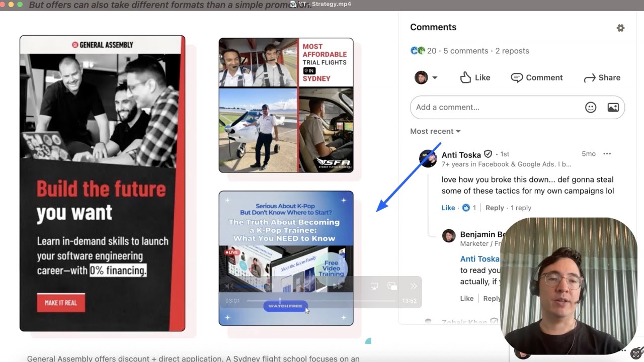Viewport: 644px width, 362px height.
Task: Click the 03:01 elapsed time label
Action: coord(232,301)
